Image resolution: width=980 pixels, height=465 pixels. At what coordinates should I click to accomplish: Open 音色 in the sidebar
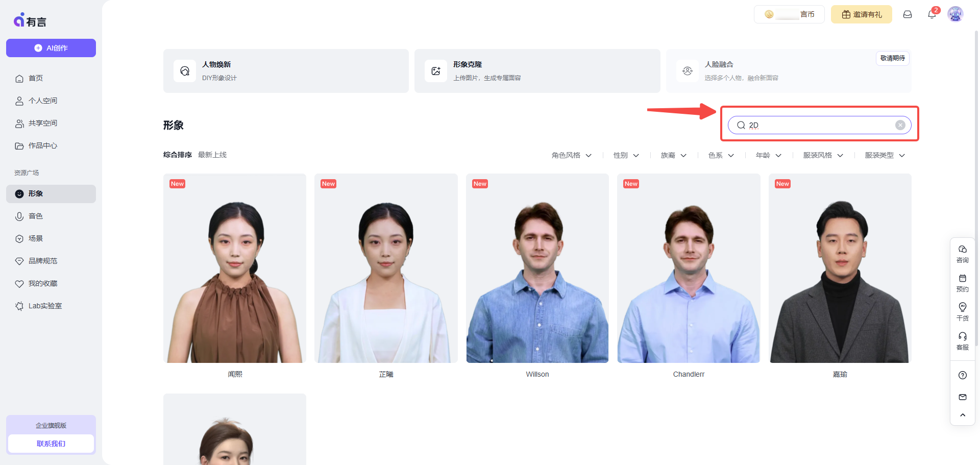pyautogui.click(x=36, y=216)
